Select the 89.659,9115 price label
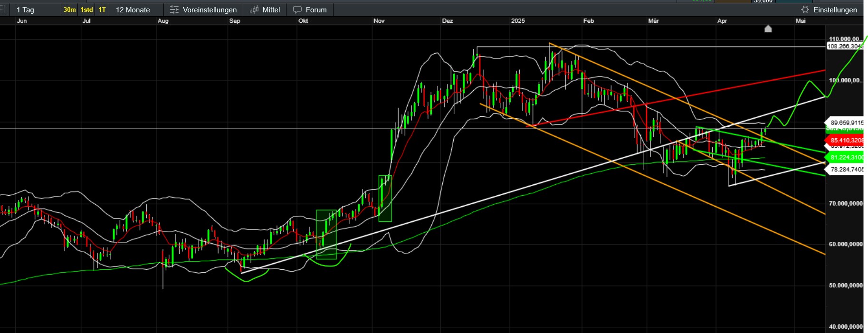868x333 pixels. [845, 123]
